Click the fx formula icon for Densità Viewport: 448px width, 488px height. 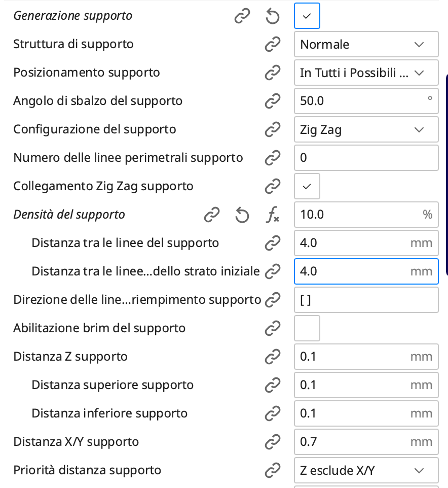273,215
